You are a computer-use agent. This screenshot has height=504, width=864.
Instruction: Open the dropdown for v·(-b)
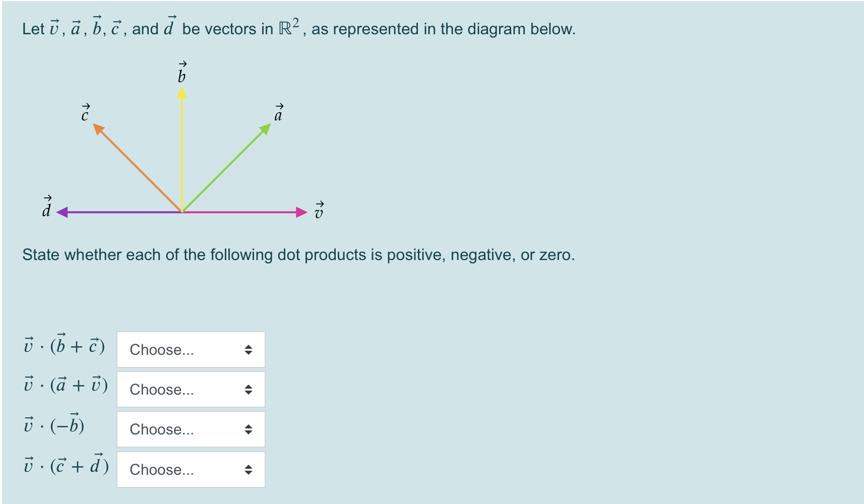point(191,429)
